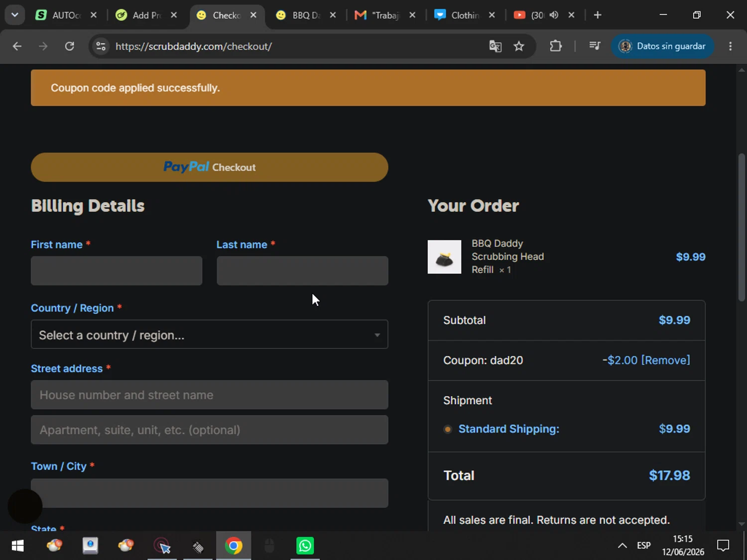Click the Total $17.98 amount

(669, 475)
